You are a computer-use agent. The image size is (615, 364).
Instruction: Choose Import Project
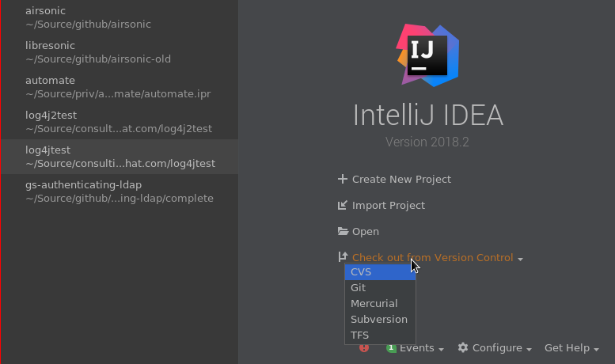[x=389, y=206]
